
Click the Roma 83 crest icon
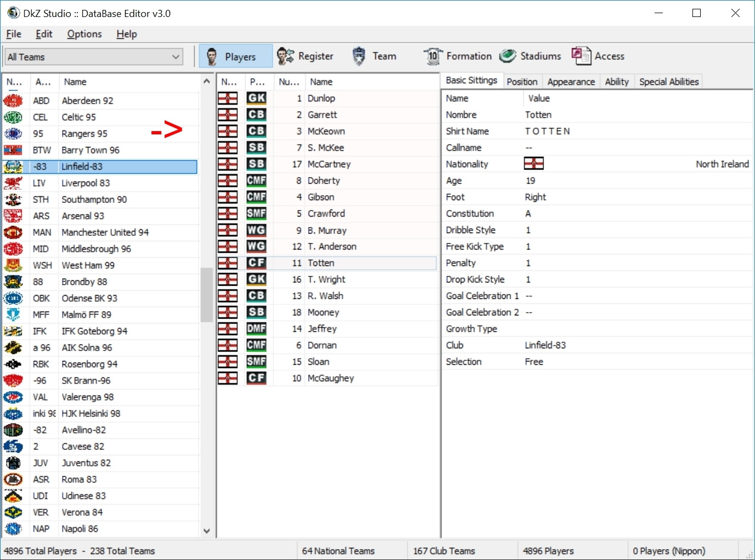pos(13,479)
